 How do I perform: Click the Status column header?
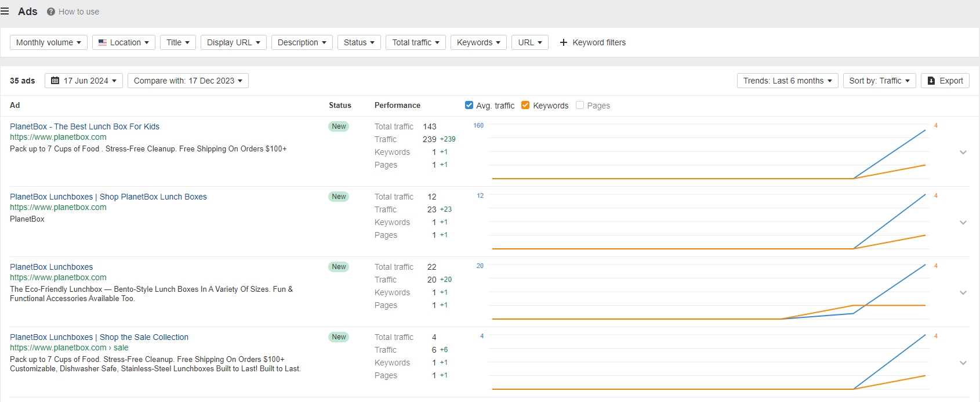(x=340, y=105)
